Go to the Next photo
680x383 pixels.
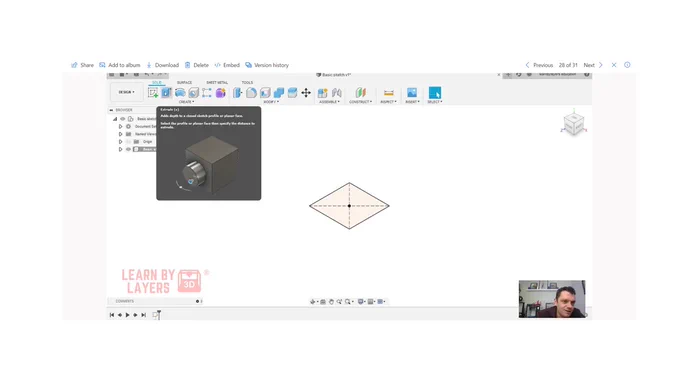593,65
